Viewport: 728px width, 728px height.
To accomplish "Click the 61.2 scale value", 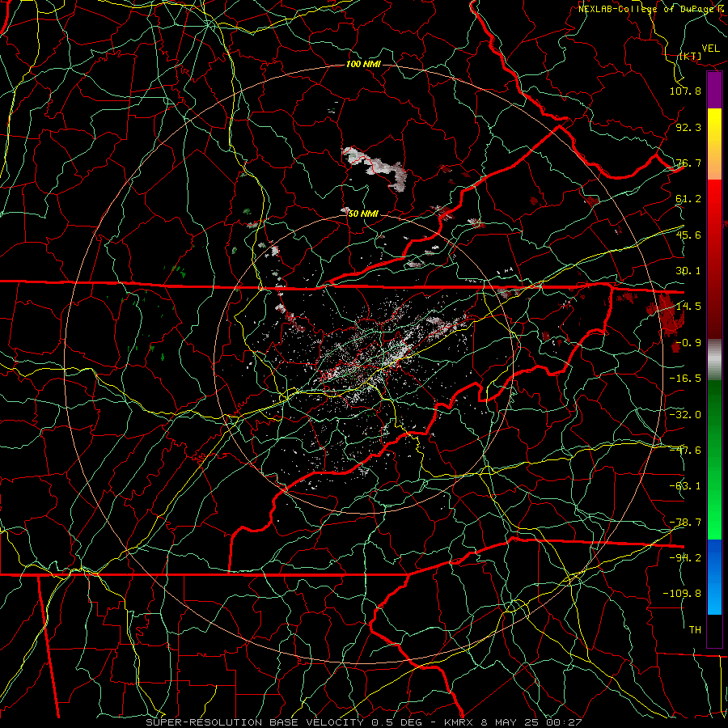I will [x=688, y=199].
